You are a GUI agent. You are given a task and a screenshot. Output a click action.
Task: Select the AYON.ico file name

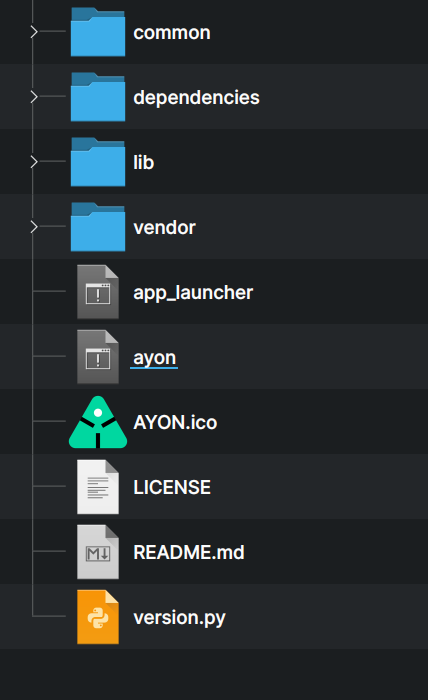tap(175, 422)
